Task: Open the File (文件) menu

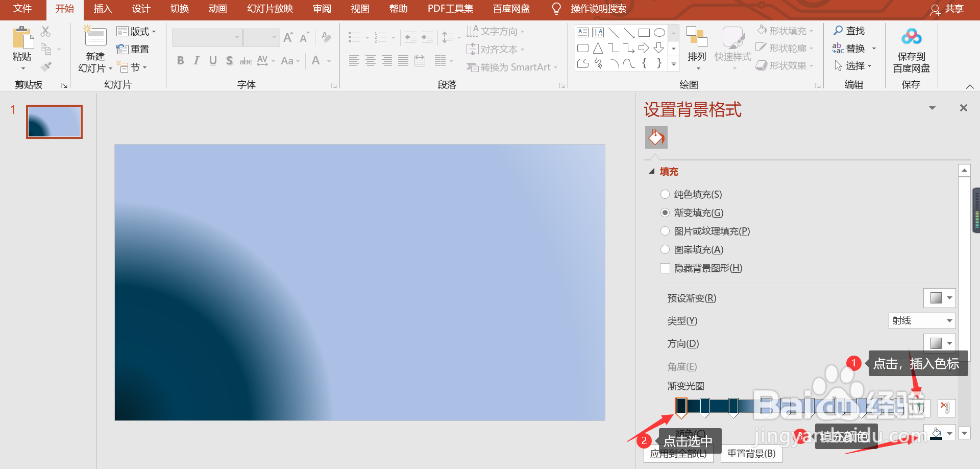Action: tap(22, 9)
